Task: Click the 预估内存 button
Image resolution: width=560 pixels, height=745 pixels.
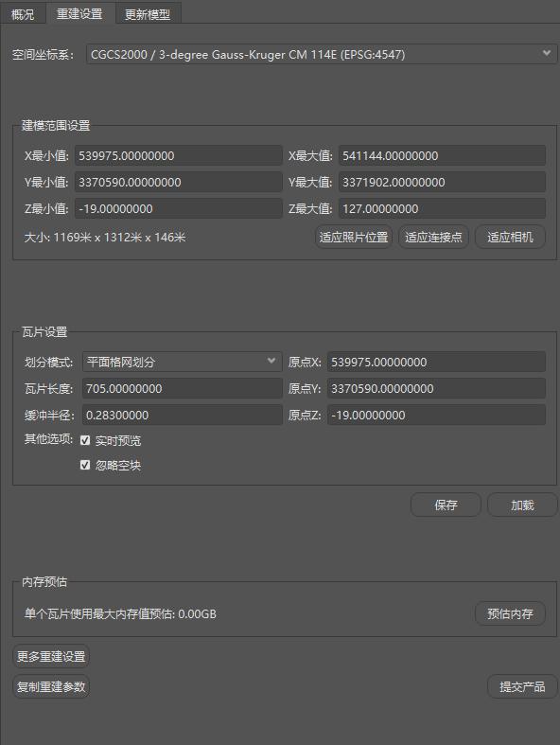Action: pos(510,613)
